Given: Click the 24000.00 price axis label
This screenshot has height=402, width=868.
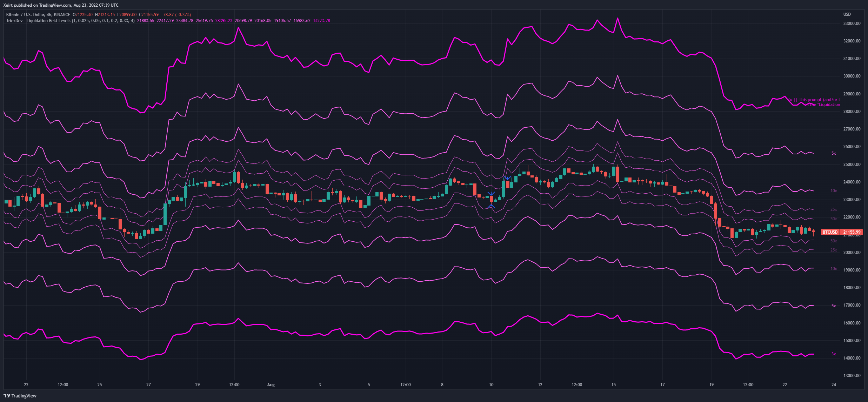Looking at the screenshot, I should 852,182.
